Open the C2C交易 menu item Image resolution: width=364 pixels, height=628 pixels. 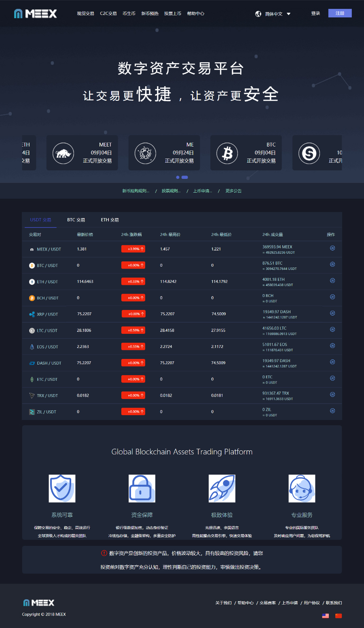click(x=108, y=13)
